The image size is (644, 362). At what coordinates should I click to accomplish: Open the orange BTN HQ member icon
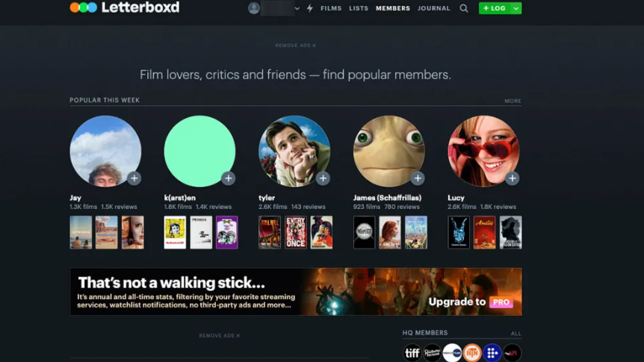click(471, 353)
